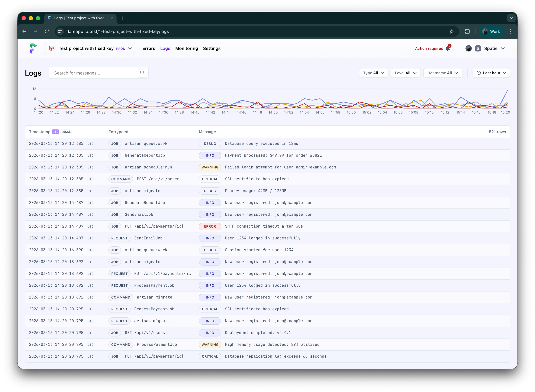Click site info icon in address bar
The height and width of the screenshot is (392, 535).
(x=60, y=31)
